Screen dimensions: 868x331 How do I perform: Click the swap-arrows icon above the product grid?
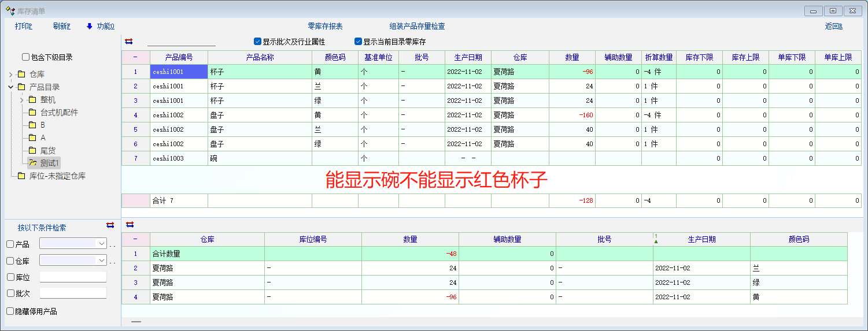[128, 42]
